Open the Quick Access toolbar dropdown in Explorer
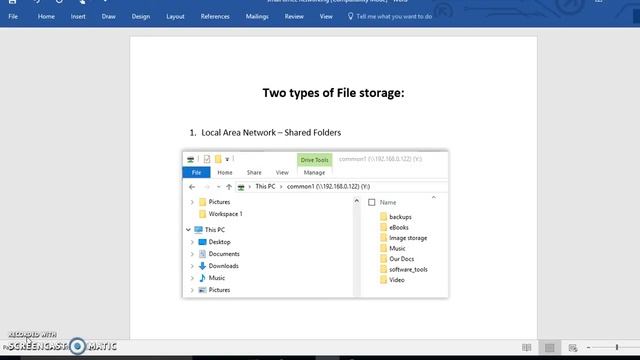 tap(227, 159)
